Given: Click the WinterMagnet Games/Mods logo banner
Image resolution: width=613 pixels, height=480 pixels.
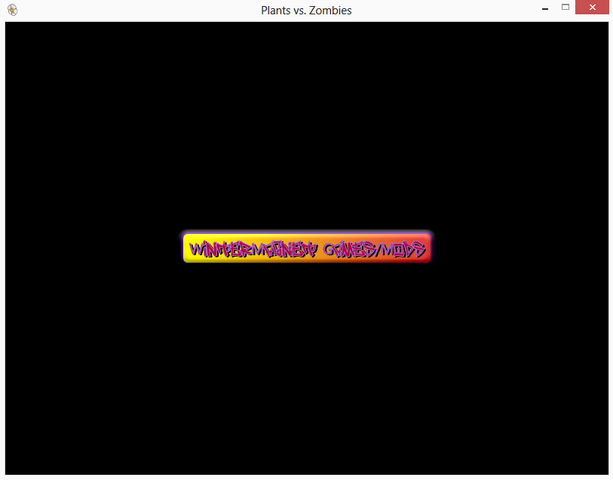Looking at the screenshot, I should click(307, 248).
